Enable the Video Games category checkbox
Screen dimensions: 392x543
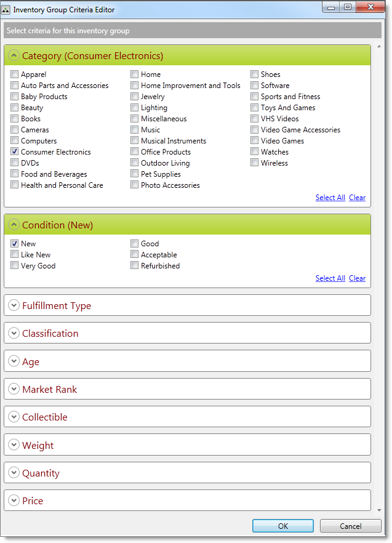click(255, 141)
